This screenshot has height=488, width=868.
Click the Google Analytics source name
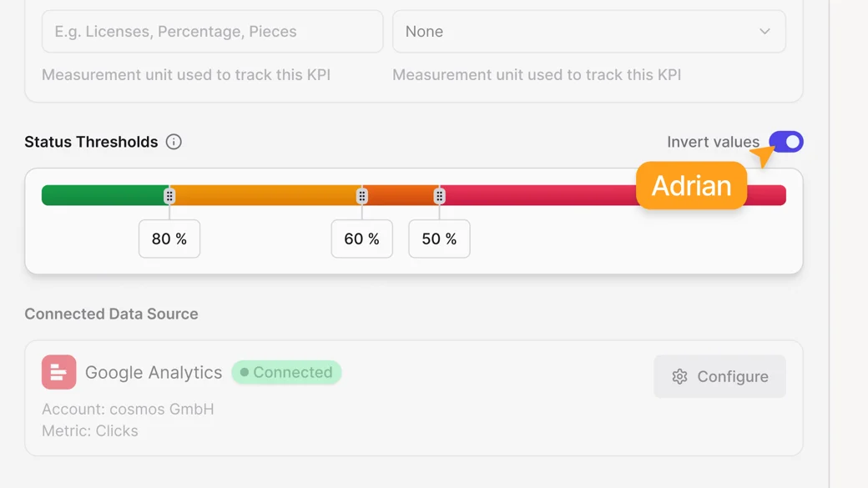154,373
